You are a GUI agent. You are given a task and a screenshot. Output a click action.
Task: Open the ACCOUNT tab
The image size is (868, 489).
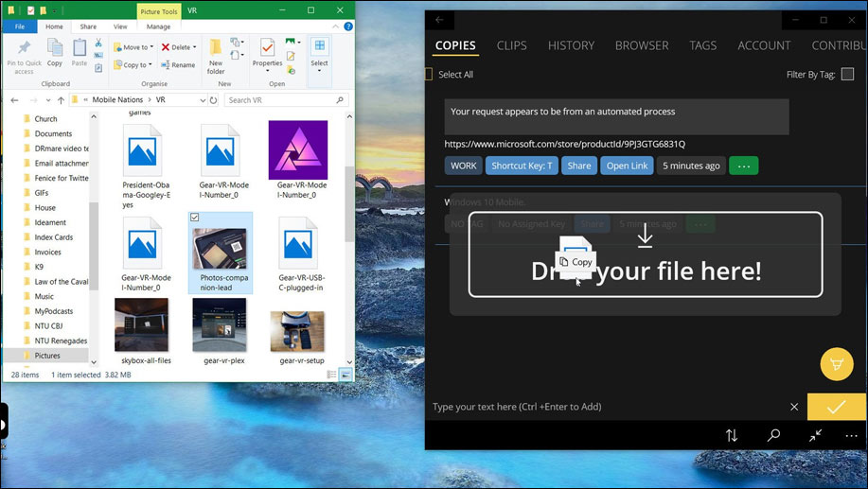pyautogui.click(x=764, y=45)
